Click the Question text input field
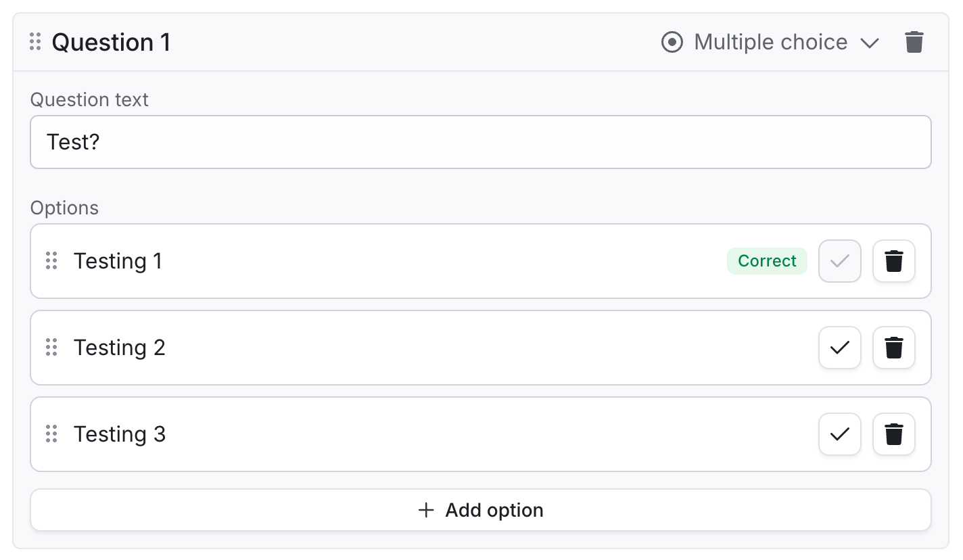This screenshot has height=560, width=963. click(481, 142)
